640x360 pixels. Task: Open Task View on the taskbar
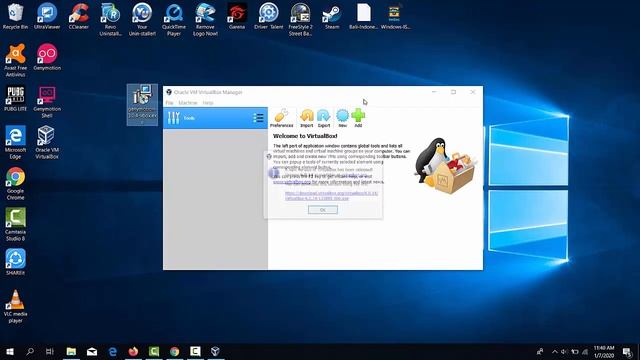[50, 351]
